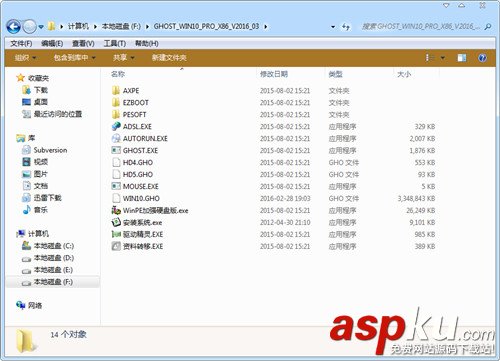Open the 组织 dropdown

pyautogui.click(x=25, y=58)
